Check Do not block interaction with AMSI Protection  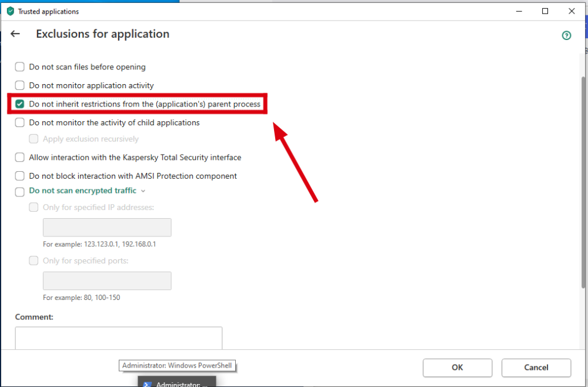[19, 176]
